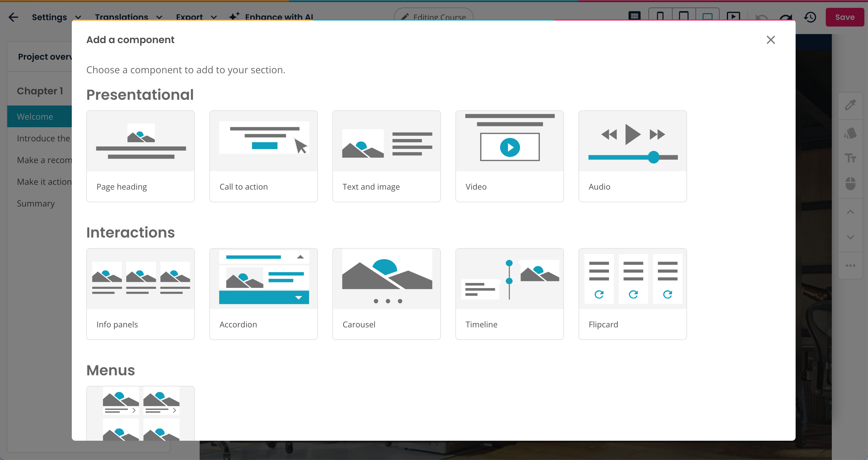Move section up with chevron

850,212
